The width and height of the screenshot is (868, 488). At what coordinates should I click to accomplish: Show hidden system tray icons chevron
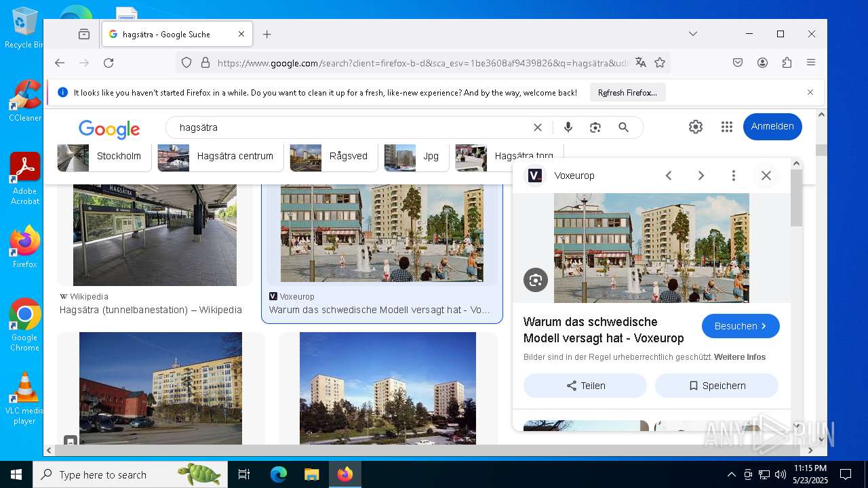pyautogui.click(x=731, y=474)
